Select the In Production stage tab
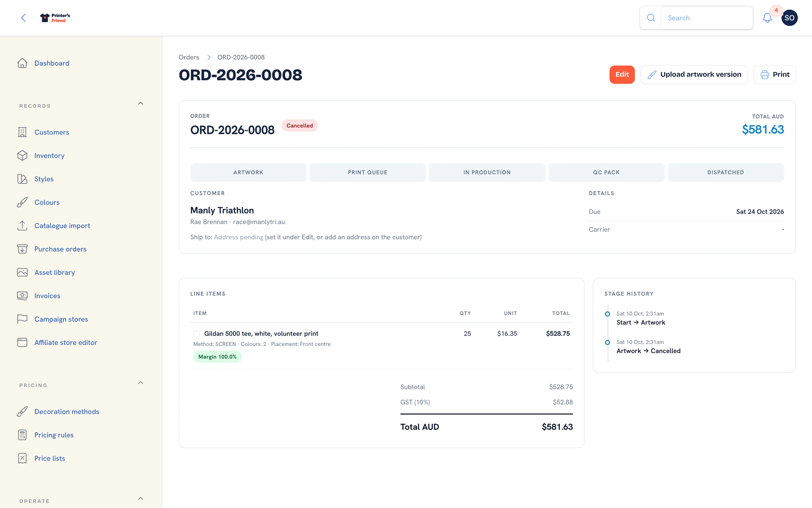The width and height of the screenshot is (812, 508). [x=487, y=172]
